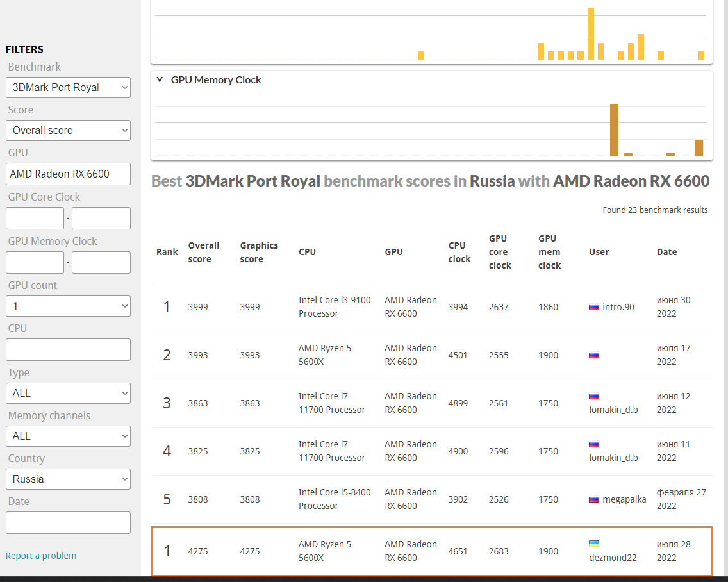Screen dimensions: 728x582
Task: Open user lomakin_d.b in rank 3 row
Action: (x=613, y=410)
